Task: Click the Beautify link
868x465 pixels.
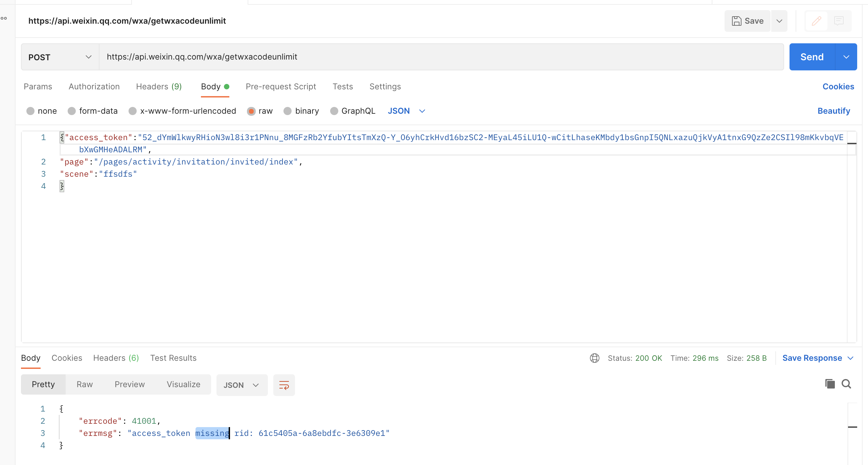Action: tap(833, 111)
